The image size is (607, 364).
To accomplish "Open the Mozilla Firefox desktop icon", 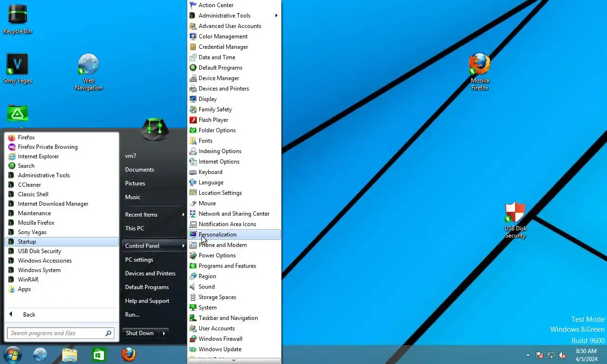I will click(479, 72).
